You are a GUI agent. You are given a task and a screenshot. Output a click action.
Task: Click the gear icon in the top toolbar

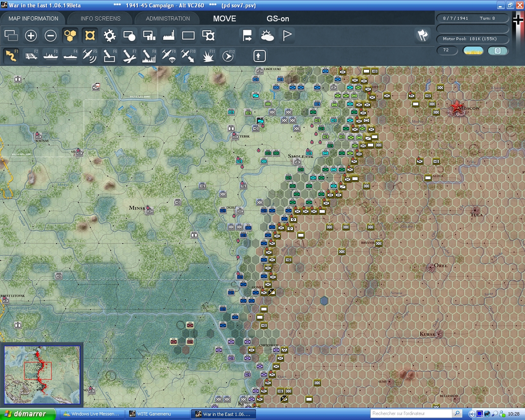click(x=110, y=36)
